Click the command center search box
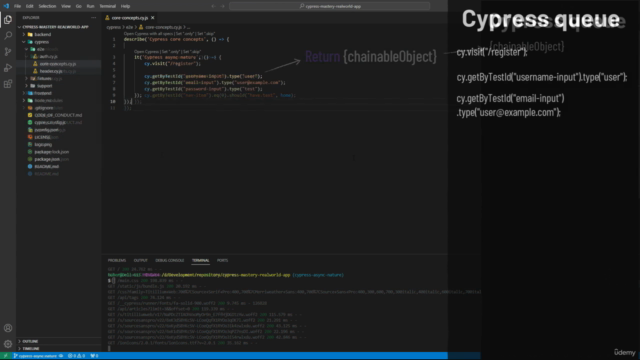The image size is (640, 360). (329, 6)
